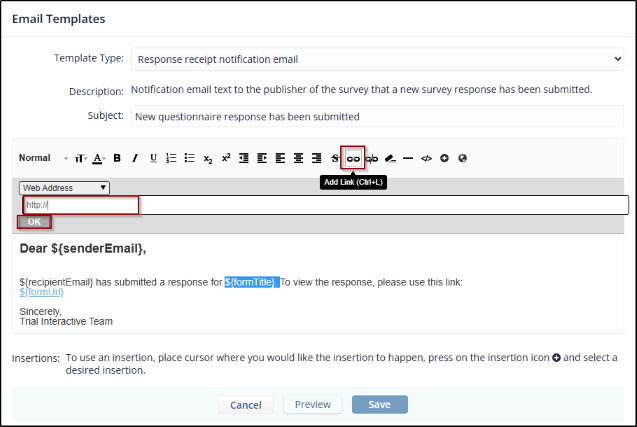
Task: Click the insertion plus icon in toolbar
Action: pos(444,158)
